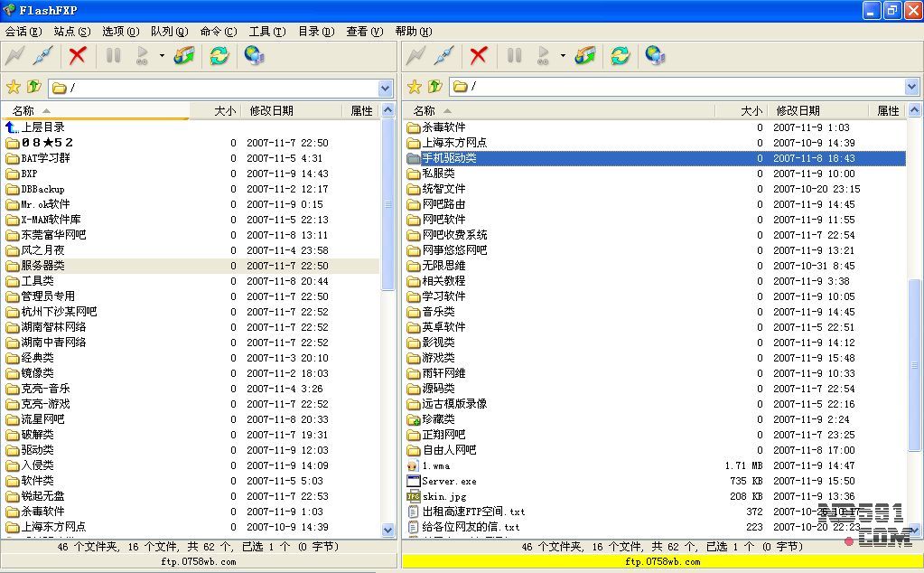Select Server.exe file in right pane
Screen dimensions: 924x573
(x=449, y=481)
